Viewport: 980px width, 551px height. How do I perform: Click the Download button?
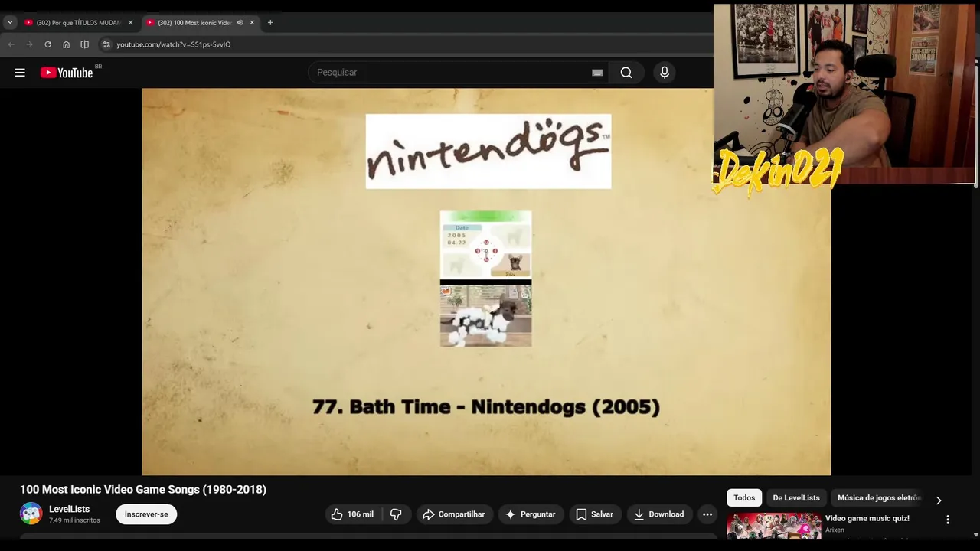[659, 514]
